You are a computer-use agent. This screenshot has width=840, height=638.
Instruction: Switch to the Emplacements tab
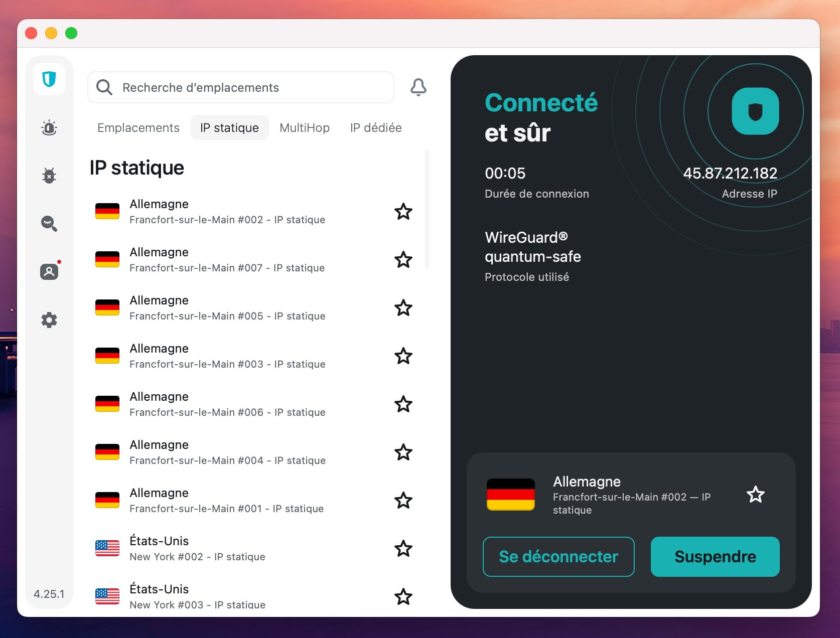pos(138,128)
